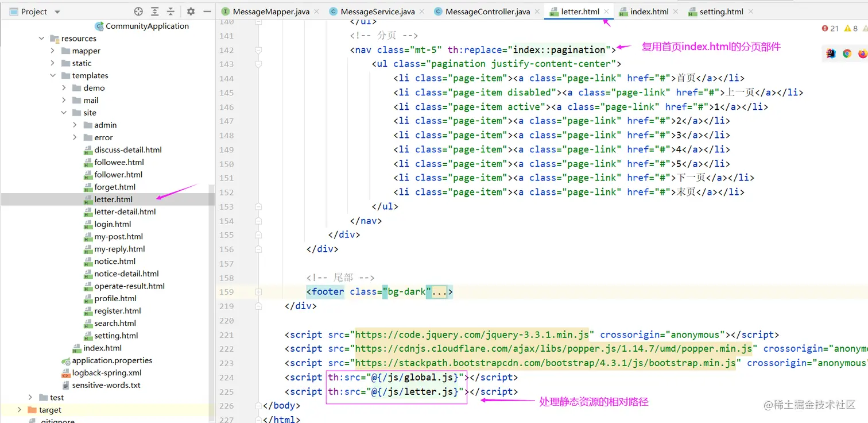The height and width of the screenshot is (423, 868).
Task: Open my-reply.html in project tree
Action: point(119,249)
